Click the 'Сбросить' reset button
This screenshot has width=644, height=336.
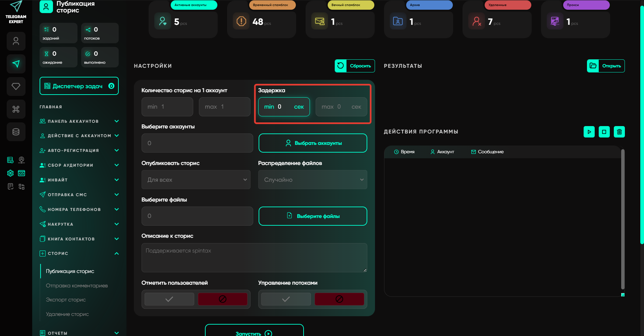[355, 66]
